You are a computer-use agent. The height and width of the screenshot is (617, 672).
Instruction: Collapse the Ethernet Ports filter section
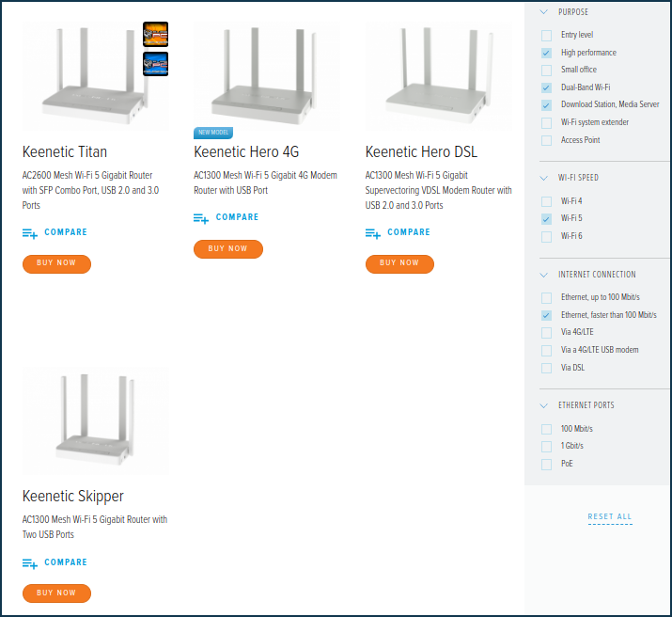pyautogui.click(x=543, y=405)
